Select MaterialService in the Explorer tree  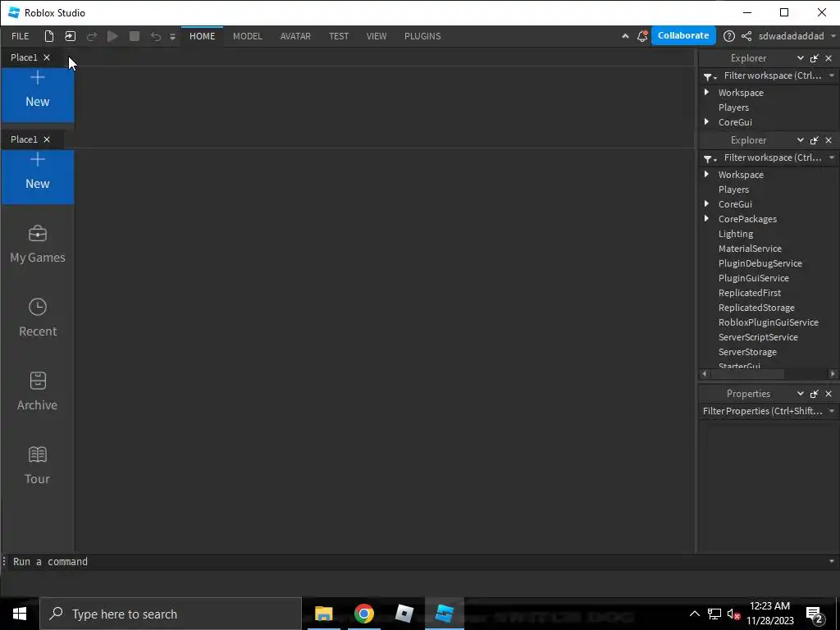click(x=750, y=249)
